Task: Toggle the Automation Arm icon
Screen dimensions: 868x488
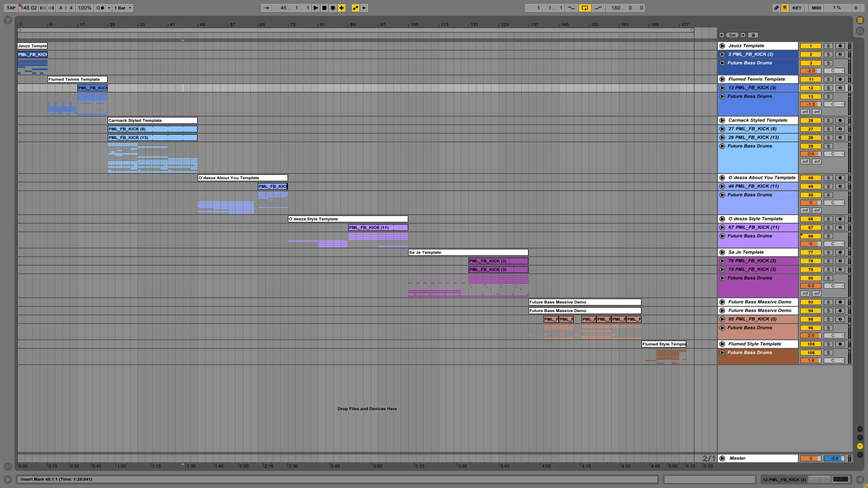Action: tap(355, 8)
